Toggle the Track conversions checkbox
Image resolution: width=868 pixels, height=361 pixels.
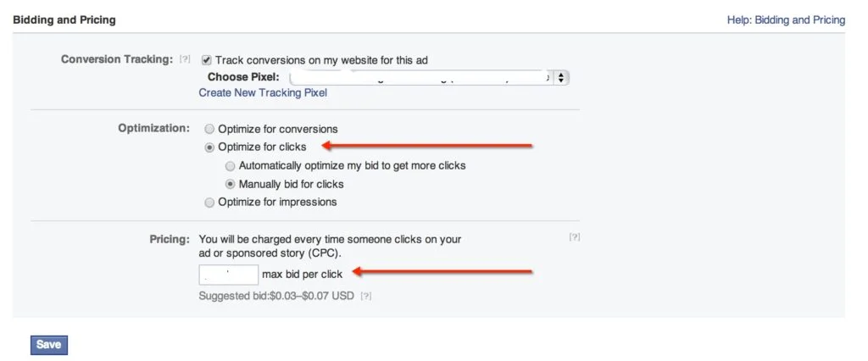[x=207, y=60]
